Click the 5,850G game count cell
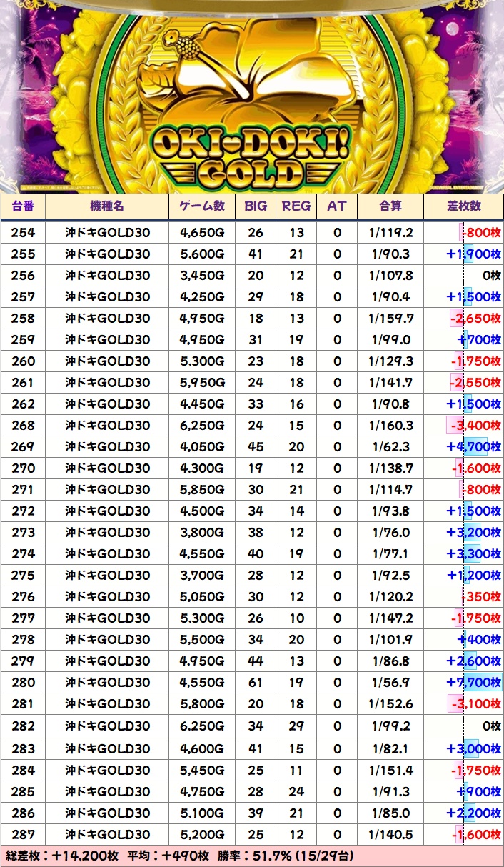504x867 pixels. pyautogui.click(x=202, y=490)
